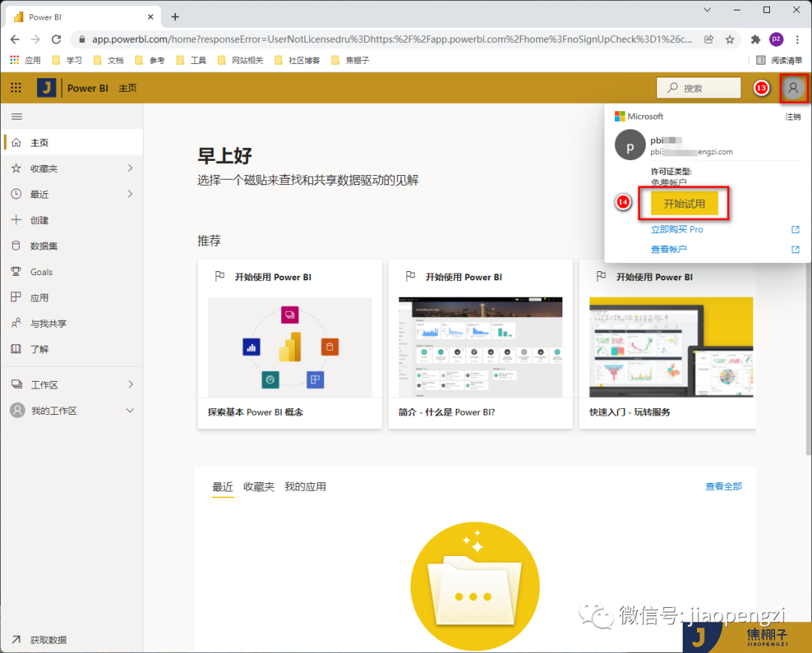Click the 立即购买 Pro link
The image size is (812, 653).
click(677, 229)
